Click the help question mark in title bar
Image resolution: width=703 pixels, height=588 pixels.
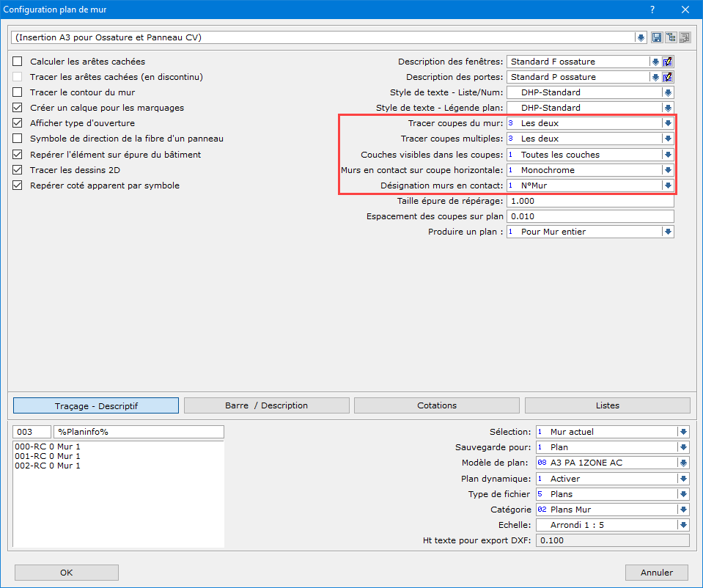tap(652, 10)
